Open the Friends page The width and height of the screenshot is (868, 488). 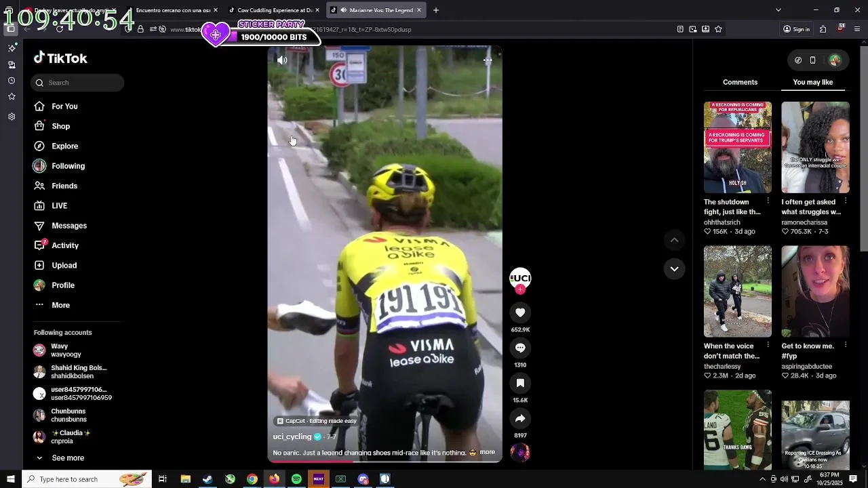(x=64, y=186)
